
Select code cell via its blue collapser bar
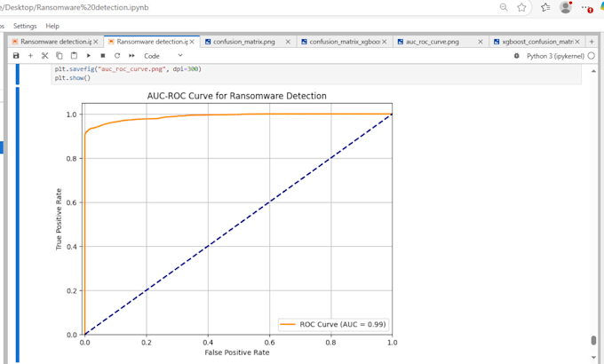tap(18, 75)
